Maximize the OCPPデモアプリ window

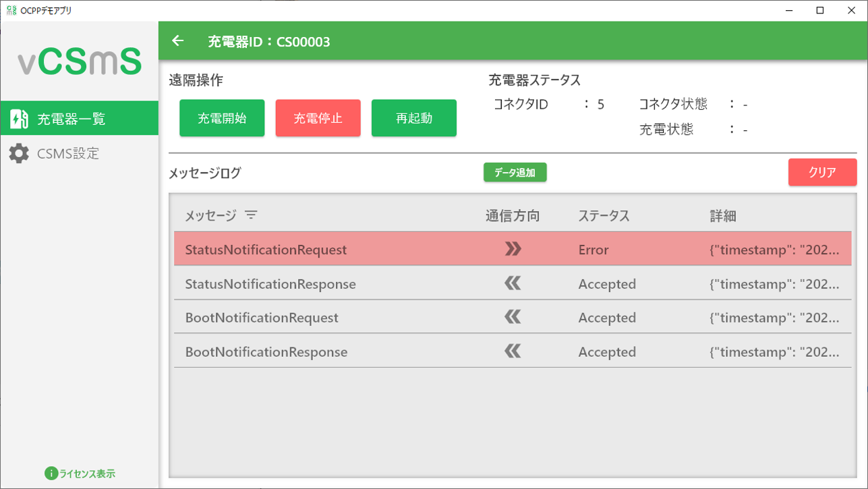pos(820,10)
